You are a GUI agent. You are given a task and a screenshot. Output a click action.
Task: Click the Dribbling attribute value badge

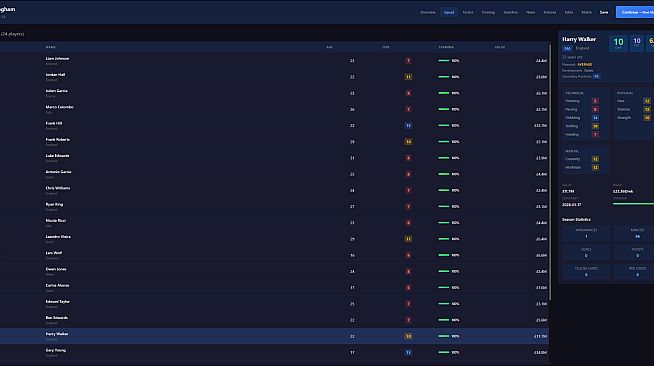tap(595, 118)
